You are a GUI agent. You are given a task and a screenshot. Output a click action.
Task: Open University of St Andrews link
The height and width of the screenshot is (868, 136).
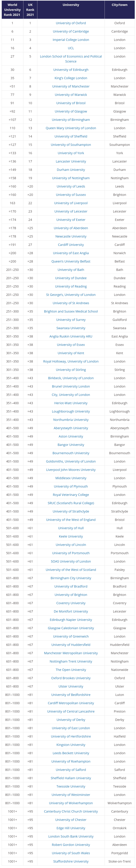click(x=71, y=303)
